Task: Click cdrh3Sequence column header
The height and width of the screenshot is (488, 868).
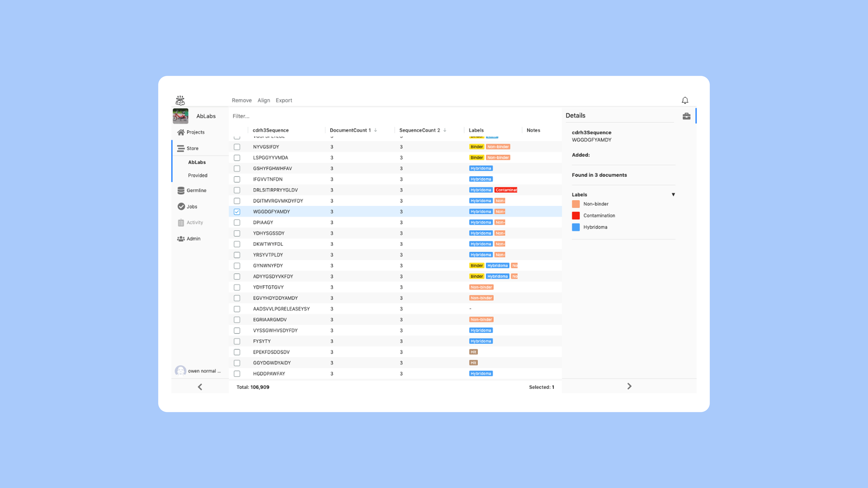Action: pyautogui.click(x=271, y=130)
